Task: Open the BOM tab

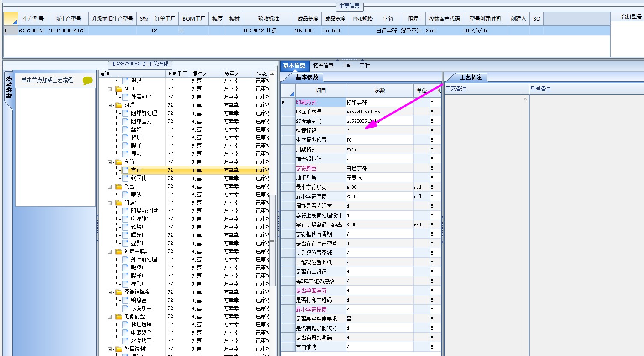Action: (x=347, y=65)
